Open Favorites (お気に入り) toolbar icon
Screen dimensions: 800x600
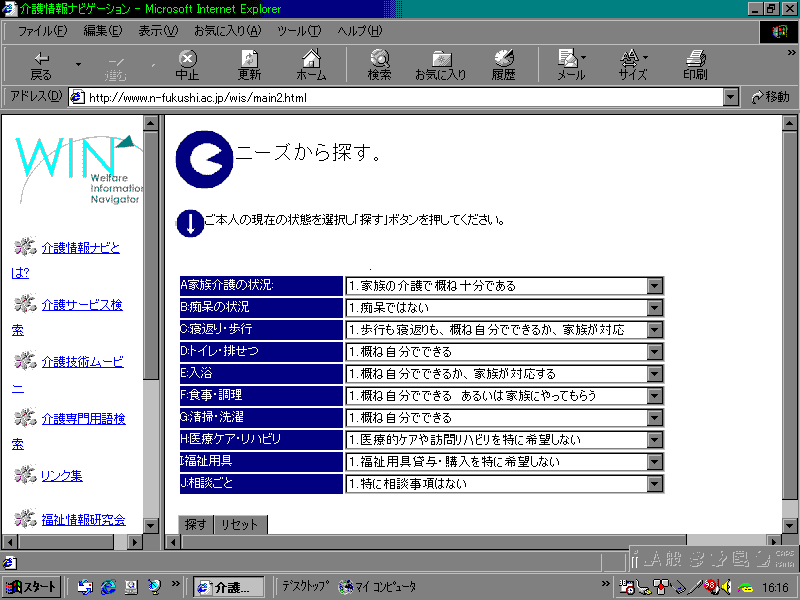click(441, 65)
